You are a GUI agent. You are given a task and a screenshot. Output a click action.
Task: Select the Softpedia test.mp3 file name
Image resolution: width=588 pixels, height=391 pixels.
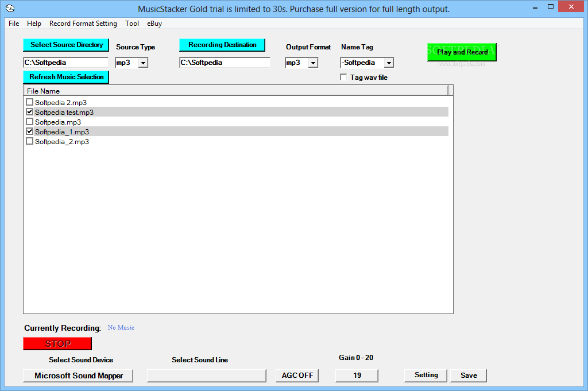pos(64,112)
